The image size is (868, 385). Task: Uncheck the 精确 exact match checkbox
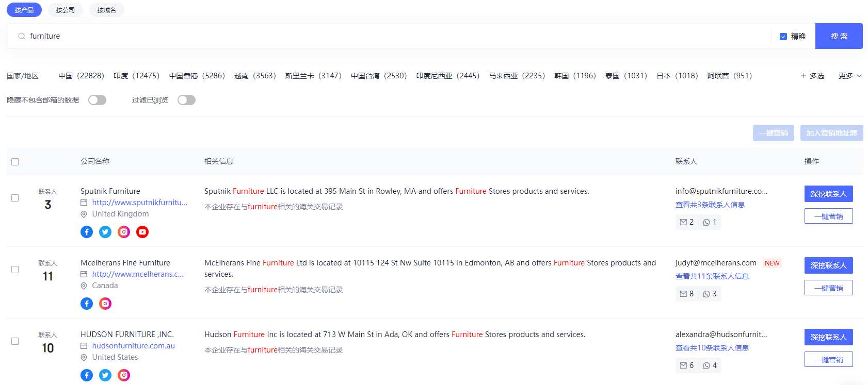[x=783, y=37]
